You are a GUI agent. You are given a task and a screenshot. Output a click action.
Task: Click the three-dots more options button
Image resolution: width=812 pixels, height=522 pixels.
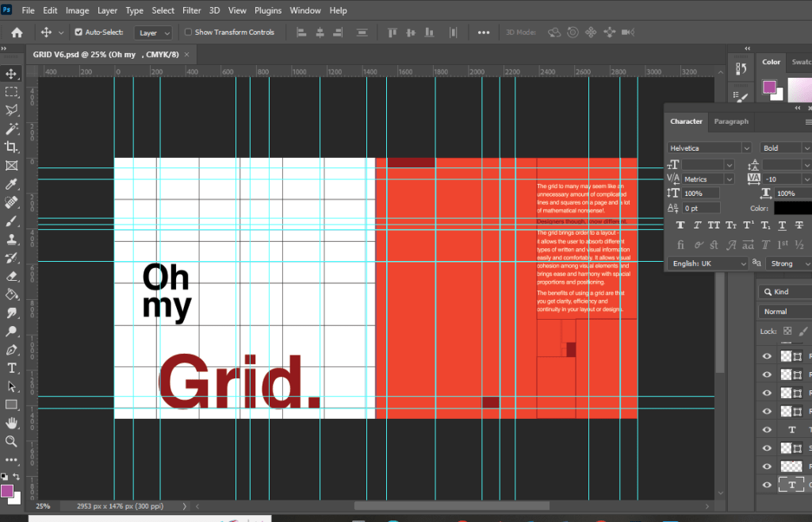[x=483, y=33]
